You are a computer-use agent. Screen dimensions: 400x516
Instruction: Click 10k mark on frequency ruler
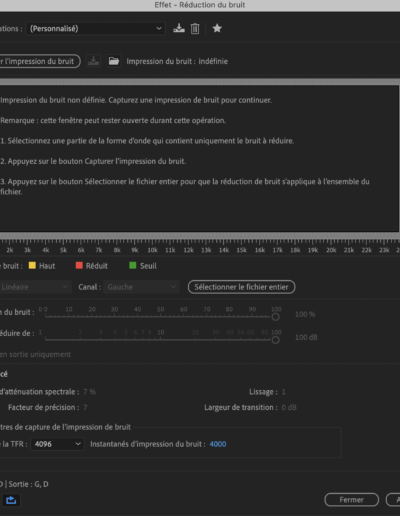click(152, 250)
